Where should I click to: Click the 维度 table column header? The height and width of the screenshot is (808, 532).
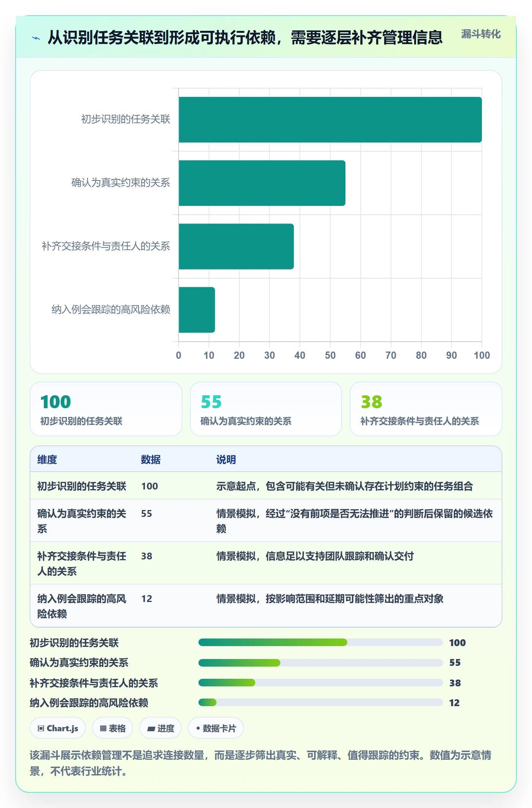pyautogui.click(x=47, y=459)
